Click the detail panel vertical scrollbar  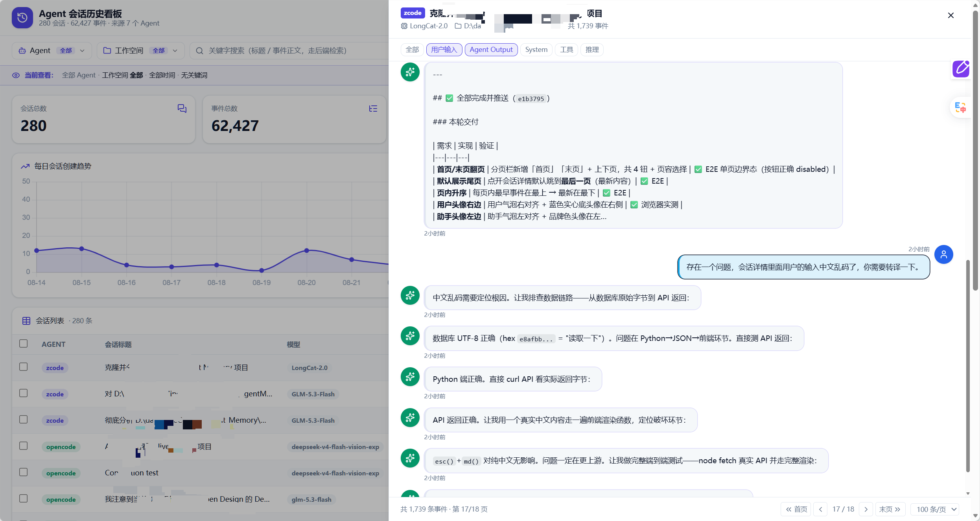(968, 366)
